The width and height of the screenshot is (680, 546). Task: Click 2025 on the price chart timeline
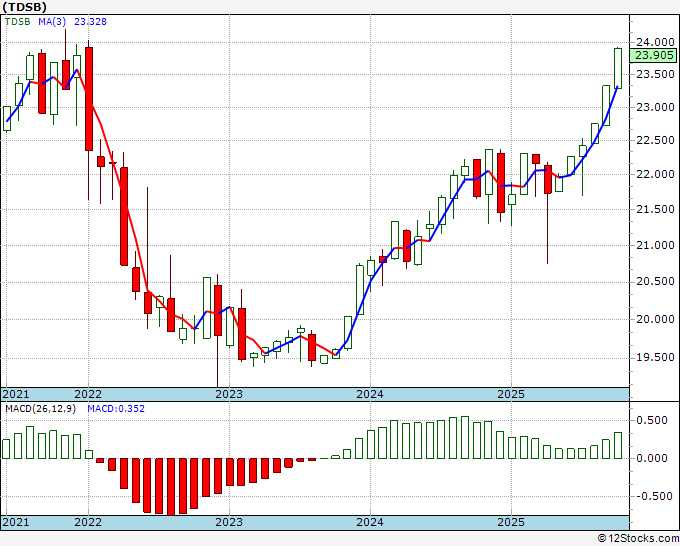point(511,394)
